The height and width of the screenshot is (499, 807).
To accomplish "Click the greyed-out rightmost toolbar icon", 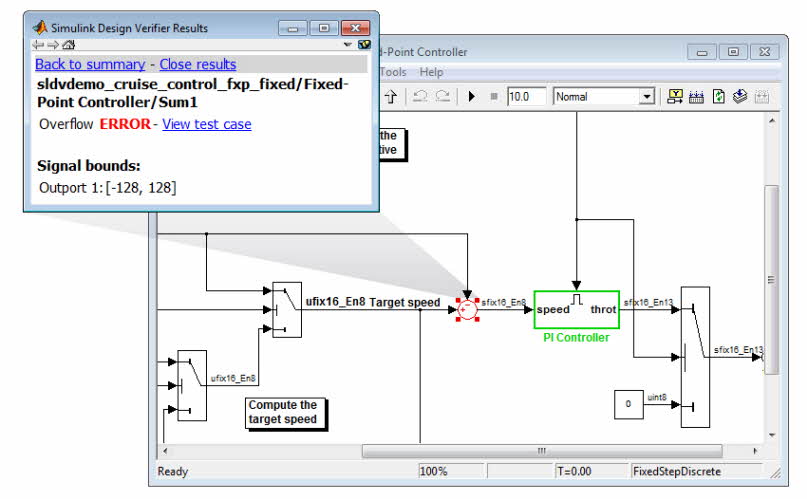I will click(x=762, y=96).
